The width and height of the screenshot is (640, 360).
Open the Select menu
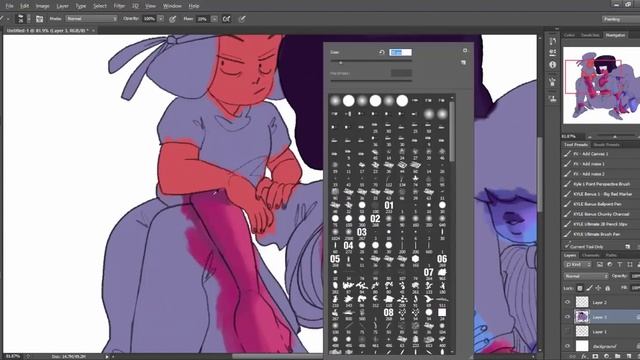pyautogui.click(x=100, y=6)
